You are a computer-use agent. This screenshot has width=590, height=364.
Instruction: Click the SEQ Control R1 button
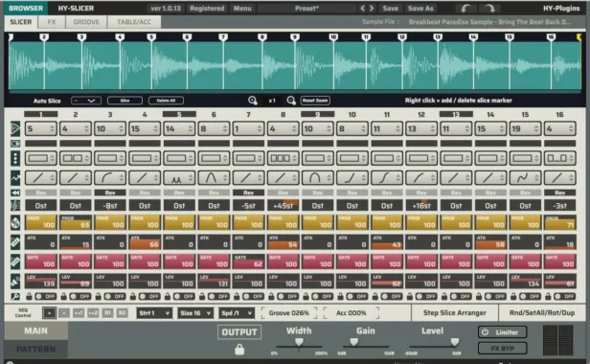pyautogui.click(x=107, y=313)
